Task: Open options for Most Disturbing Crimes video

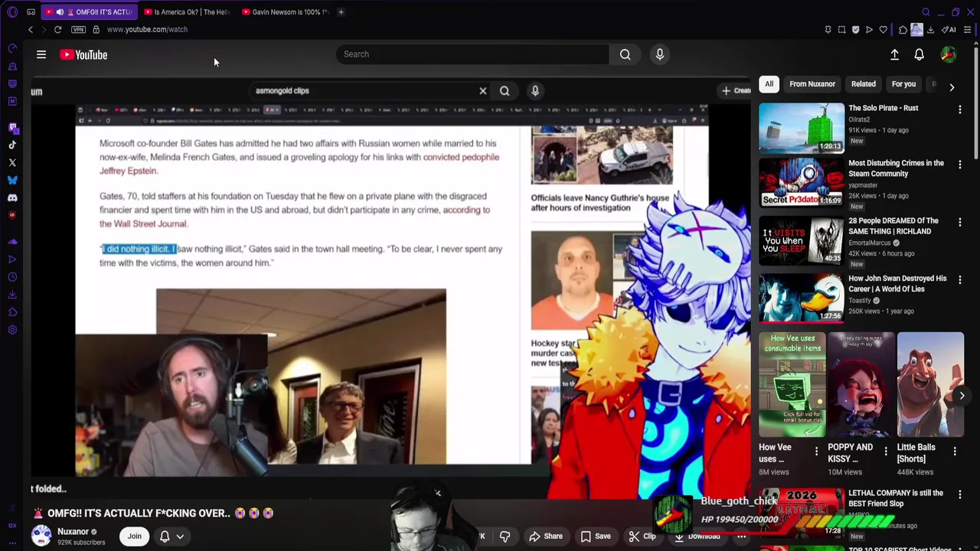Action: (959, 165)
